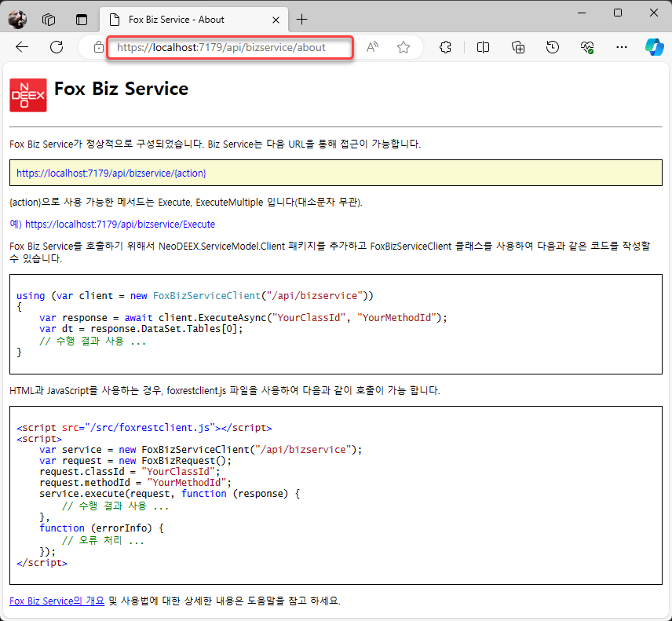The width and height of the screenshot is (672, 621).
Task: Click the Fox Biz Service heading
Action: pyautogui.click(x=121, y=89)
